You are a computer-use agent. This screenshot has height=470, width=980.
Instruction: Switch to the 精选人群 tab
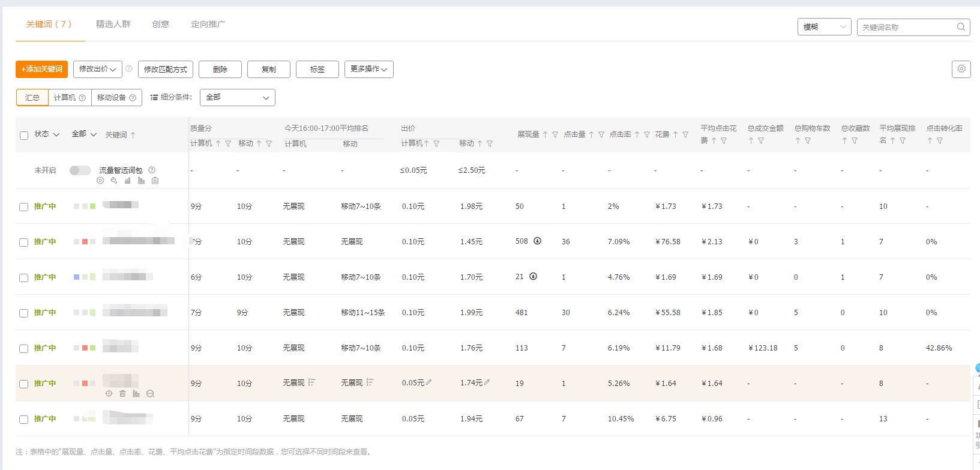coord(113,24)
